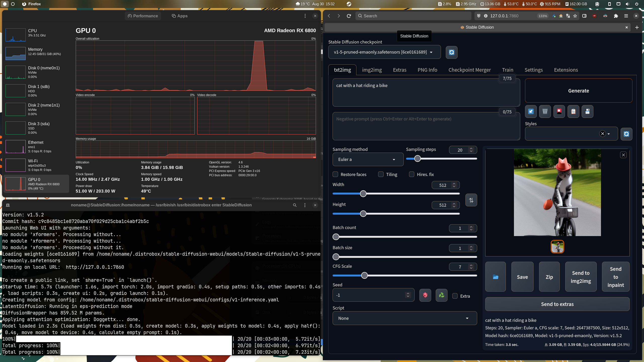Open the Script dropdown

pyautogui.click(x=405, y=318)
